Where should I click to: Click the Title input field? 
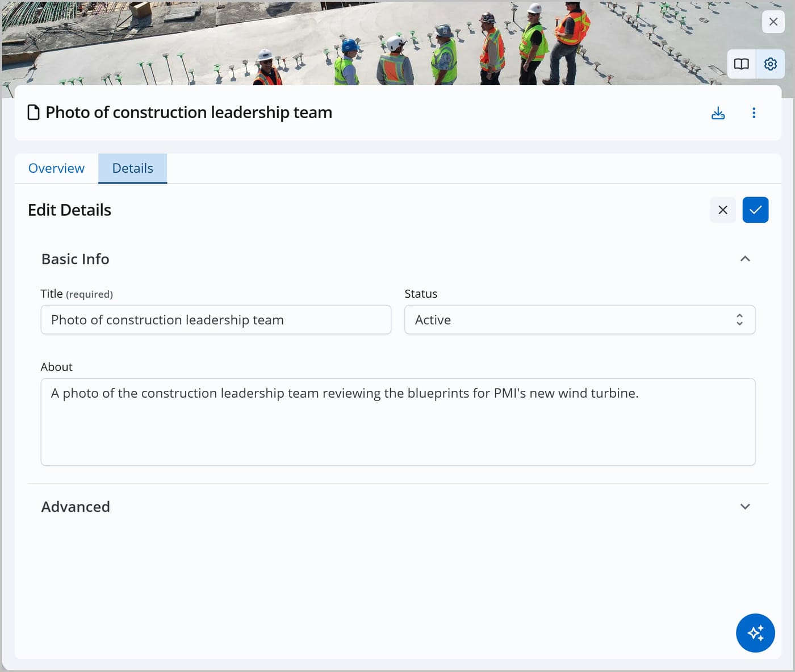(x=216, y=320)
